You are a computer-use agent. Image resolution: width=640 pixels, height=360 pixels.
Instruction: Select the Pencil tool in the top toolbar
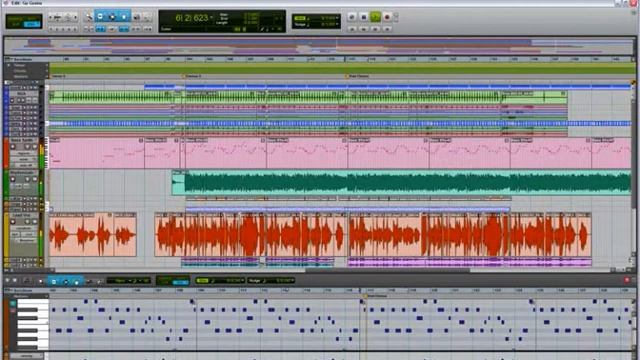(147, 17)
